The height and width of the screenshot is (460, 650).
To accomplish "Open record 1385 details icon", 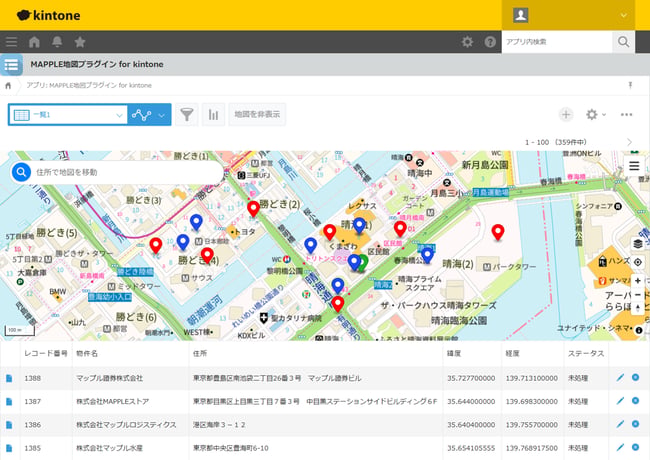I will pos(9,448).
